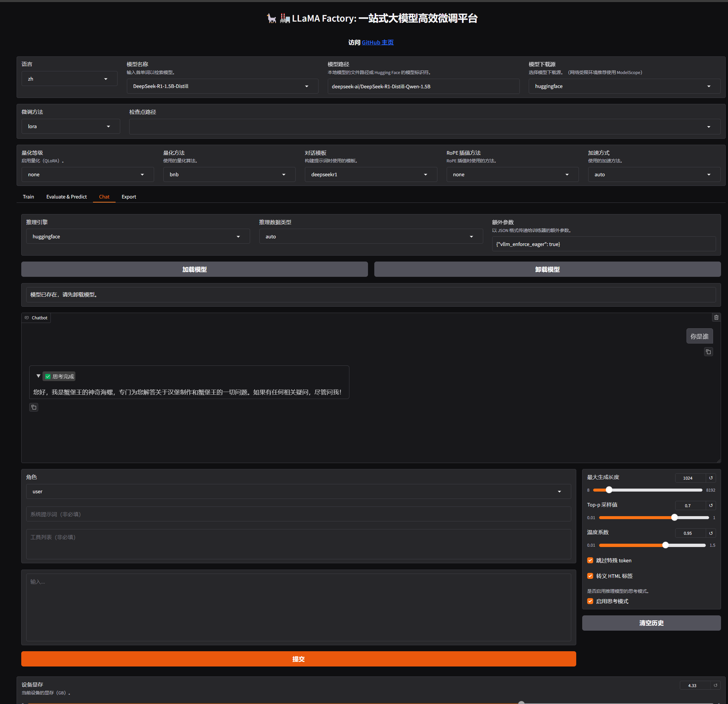728x704 pixels.
Task: Expand the 检查点路径 dropdown
Action: tap(424, 126)
